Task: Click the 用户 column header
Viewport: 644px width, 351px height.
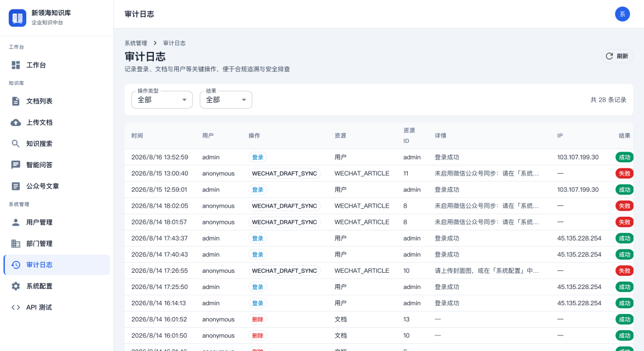Action: click(208, 136)
